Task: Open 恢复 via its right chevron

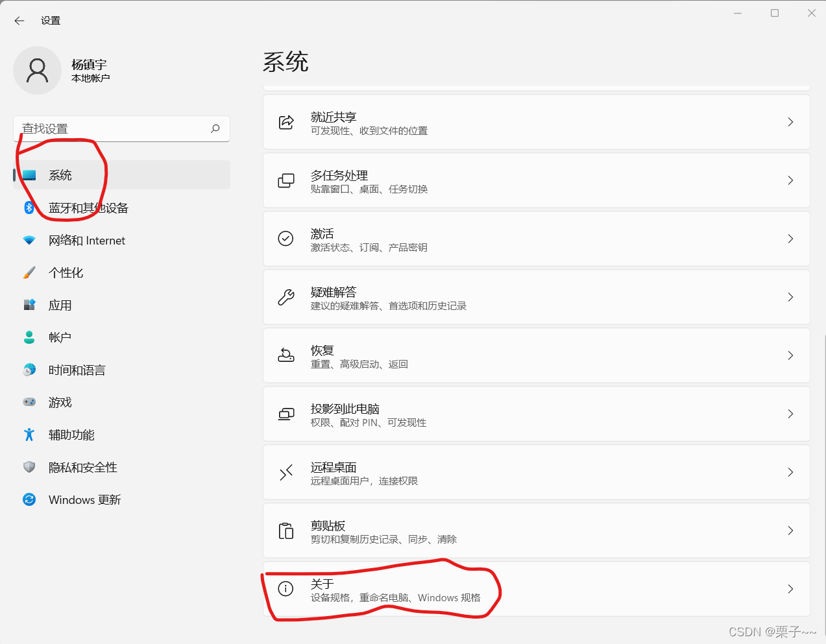Action: point(790,355)
